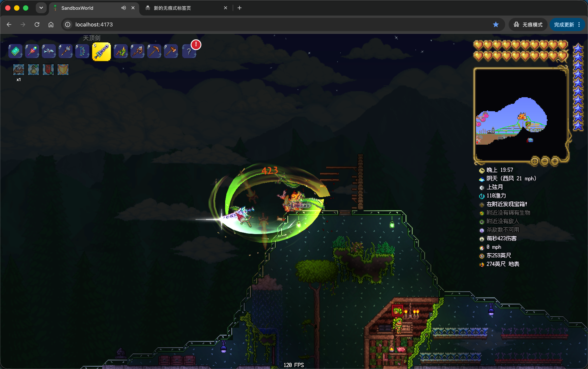Reset minimap zoom with the circle button
The image size is (588, 369).
(535, 161)
